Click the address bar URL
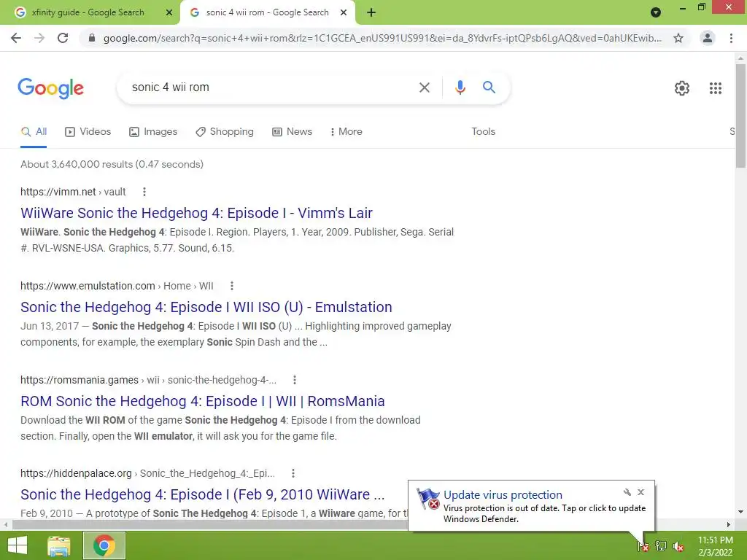747x560 pixels. 382,38
